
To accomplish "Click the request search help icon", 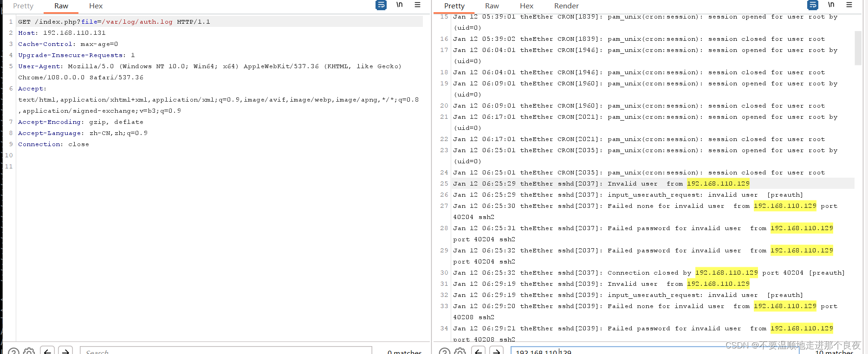I will pos(14,351).
